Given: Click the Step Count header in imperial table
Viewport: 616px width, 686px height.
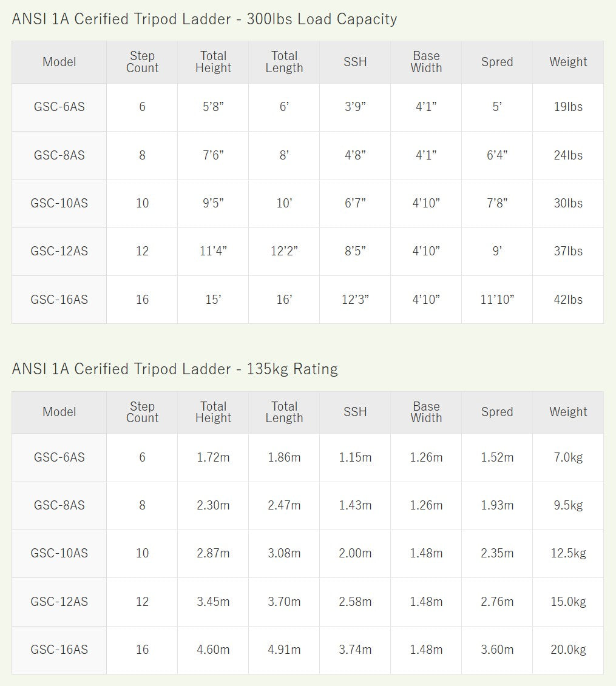Looking at the screenshot, I should (x=142, y=62).
